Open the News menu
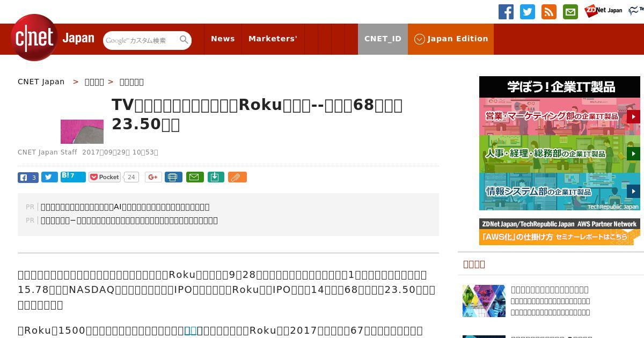The width and height of the screenshot is (644, 338). [x=223, y=39]
